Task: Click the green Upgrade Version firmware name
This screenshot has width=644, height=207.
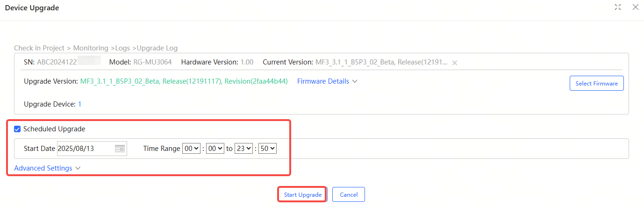Action: pos(184,81)
